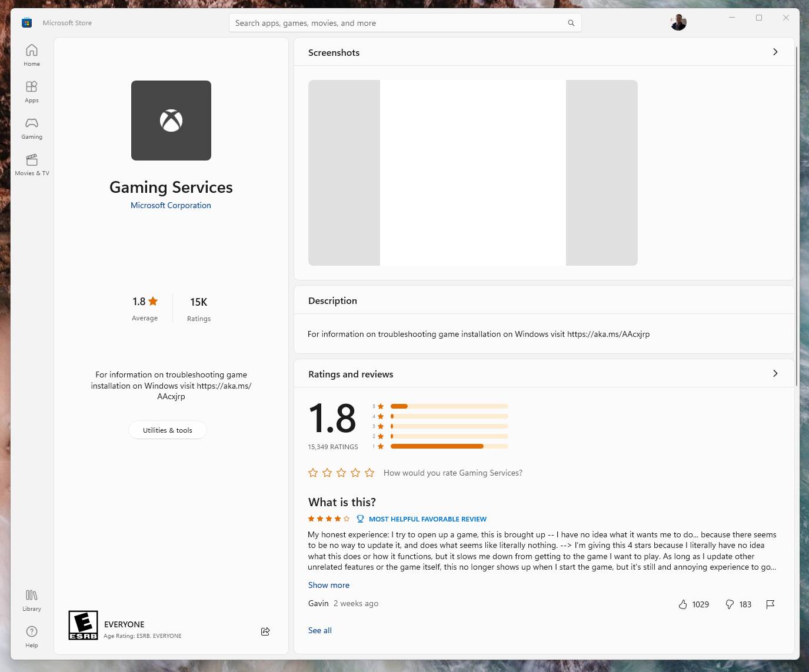Open Movies & TV section

[x=32, y=165]
